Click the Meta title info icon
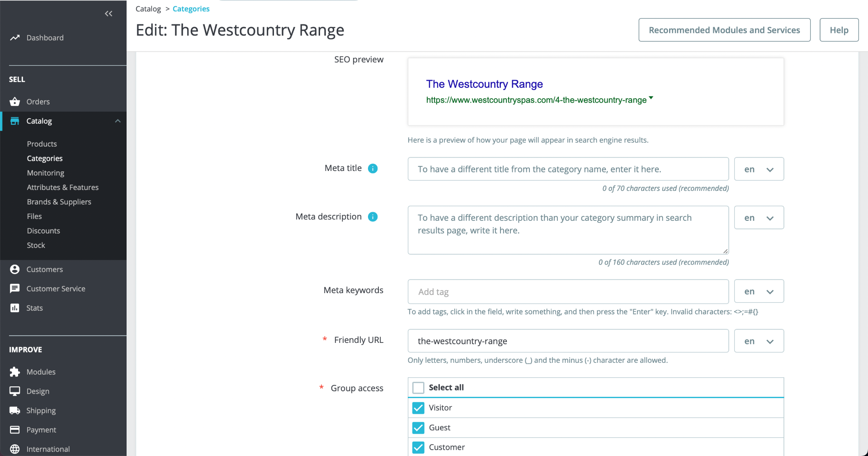 [x=373, y=169]
